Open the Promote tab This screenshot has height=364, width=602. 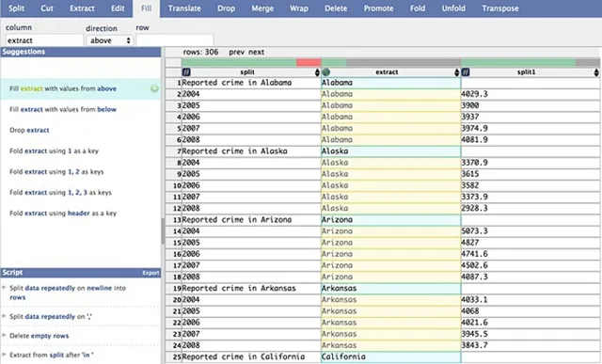point(378,8)
